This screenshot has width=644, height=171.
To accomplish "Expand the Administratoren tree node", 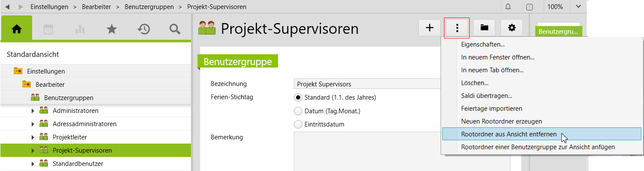I will click(33, 111).
